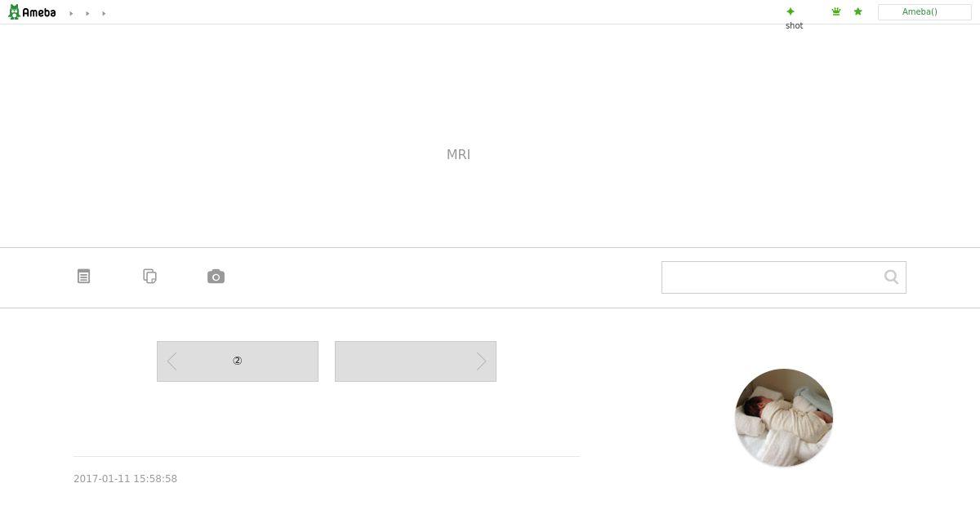Click the green crown ranking icon
980x514 pixels.
pyautogui.click(x=836, y=11)
